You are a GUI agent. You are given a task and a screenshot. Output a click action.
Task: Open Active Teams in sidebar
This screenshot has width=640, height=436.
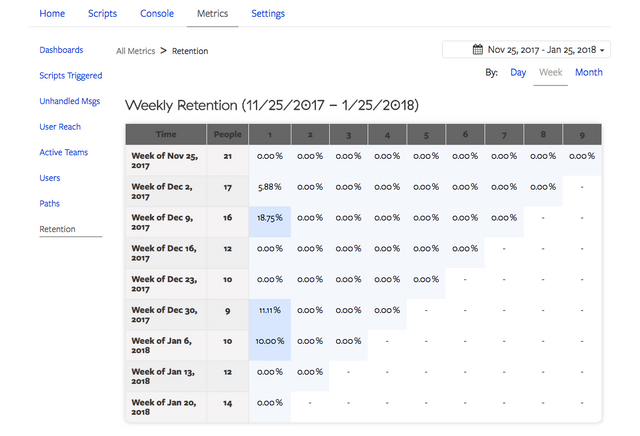63,153
